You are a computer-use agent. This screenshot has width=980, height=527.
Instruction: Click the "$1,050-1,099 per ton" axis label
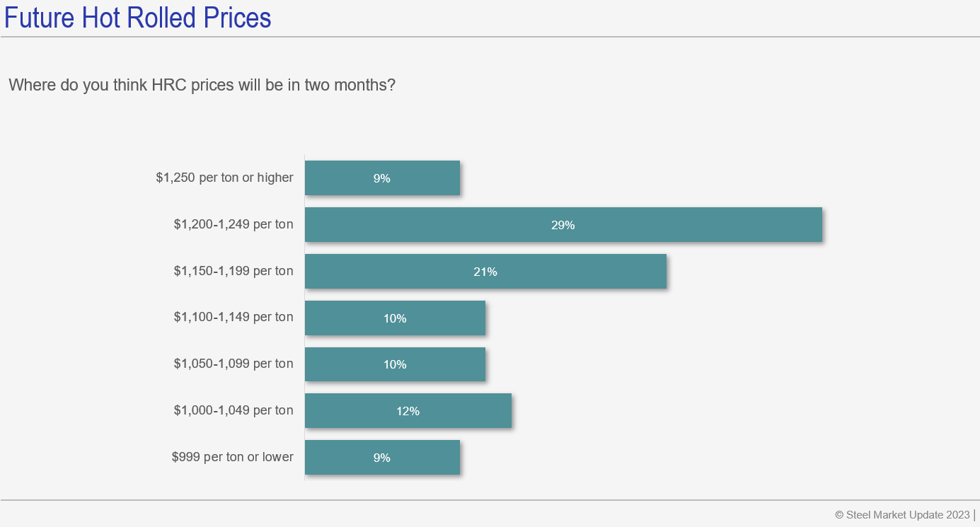coord(234,364)
